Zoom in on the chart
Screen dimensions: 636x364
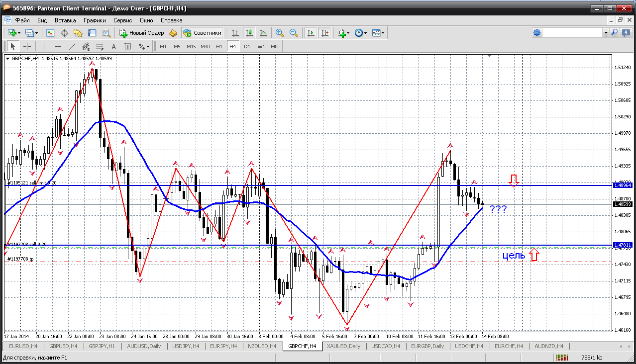[x=280, y=33]
